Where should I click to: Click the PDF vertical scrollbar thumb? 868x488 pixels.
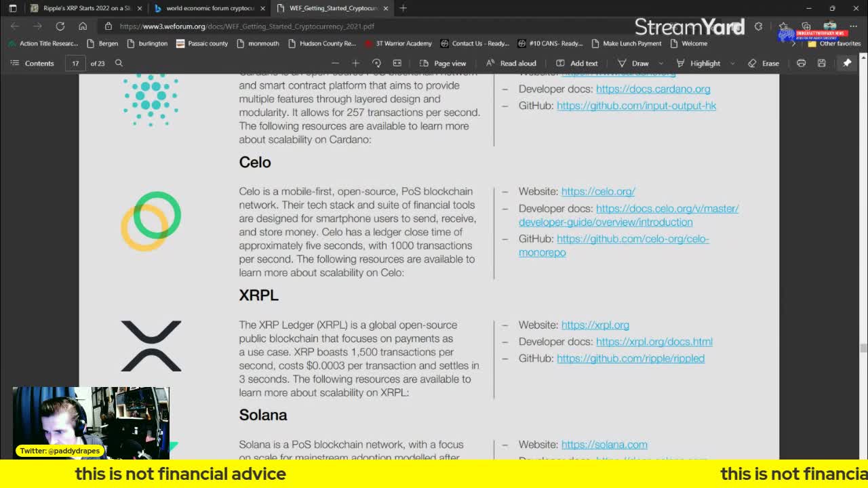tap(863, 348)
